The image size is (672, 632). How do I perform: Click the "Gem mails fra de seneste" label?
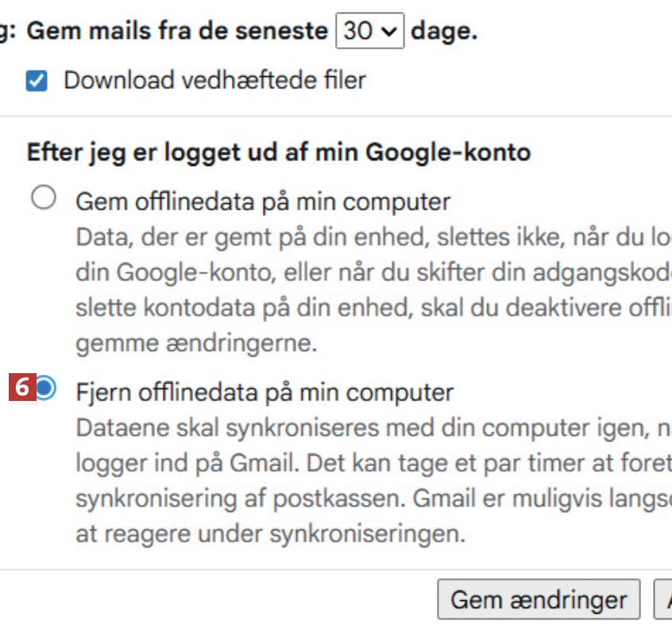point(178,32)
